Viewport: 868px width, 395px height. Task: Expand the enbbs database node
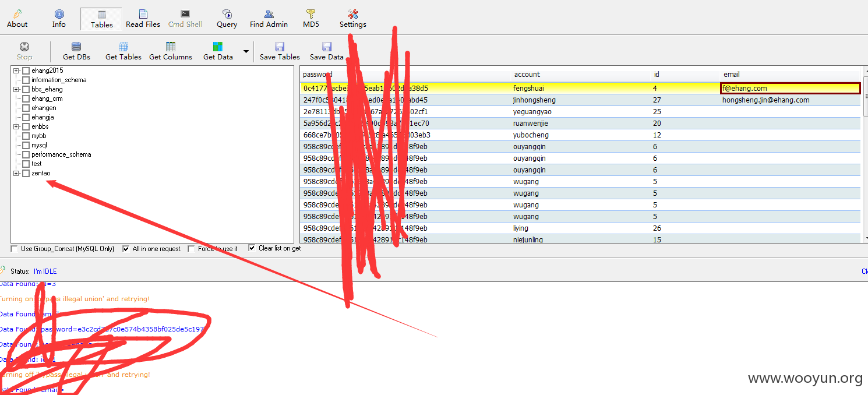pos(16,126)
